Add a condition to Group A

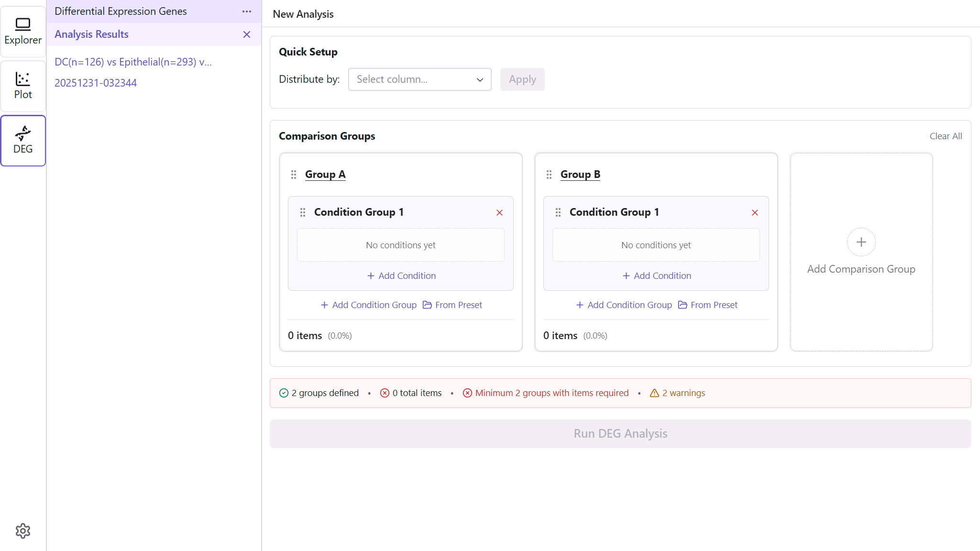click(x=401, y=275)
